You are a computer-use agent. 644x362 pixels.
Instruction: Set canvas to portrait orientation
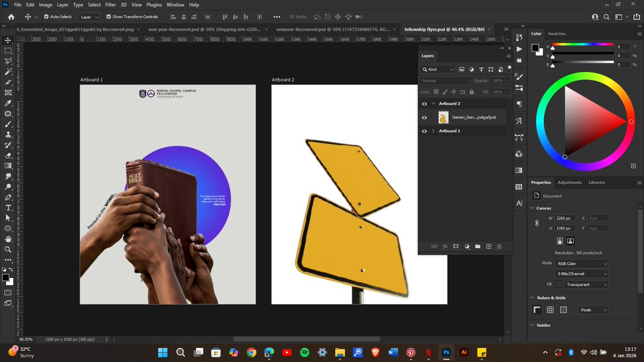560,241
